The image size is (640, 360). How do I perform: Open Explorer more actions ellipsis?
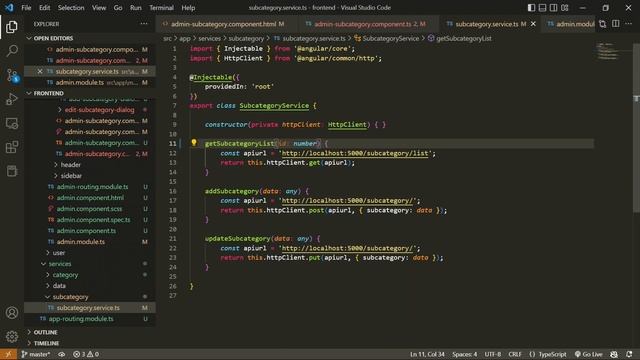coord(144,24)
